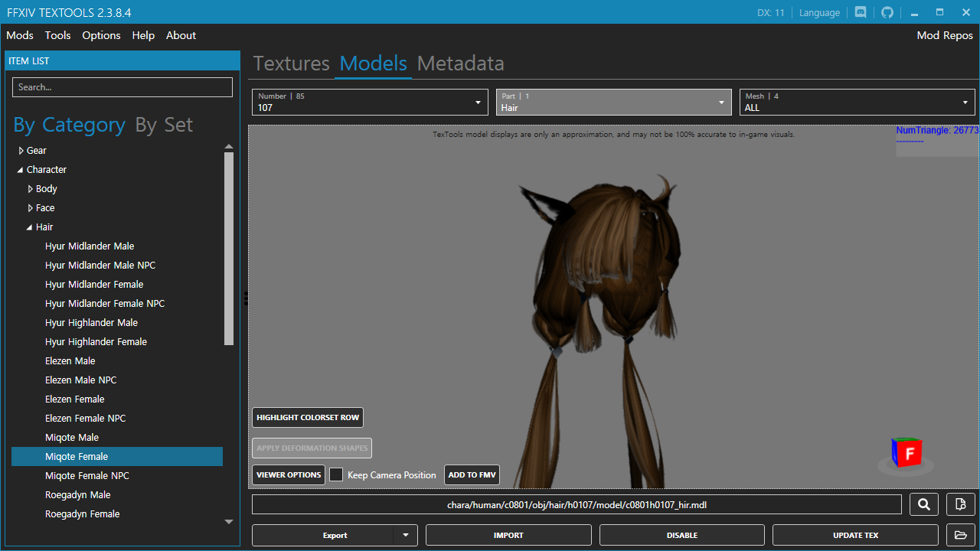
Task: Toggle Keep Camera Position checkbox
Action: pos(336,474)
